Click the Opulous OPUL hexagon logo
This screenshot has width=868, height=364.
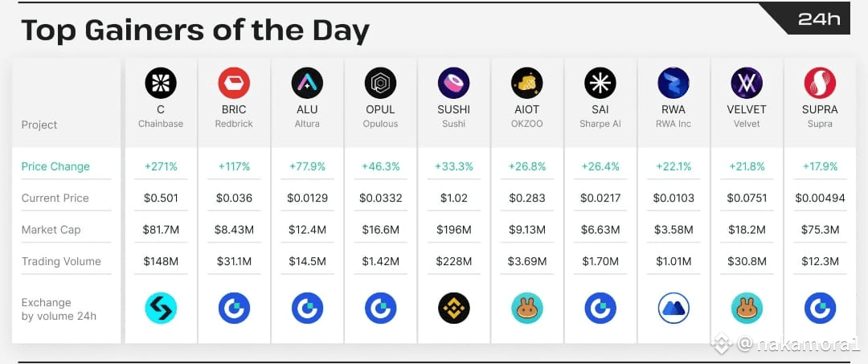coord(380,83)
